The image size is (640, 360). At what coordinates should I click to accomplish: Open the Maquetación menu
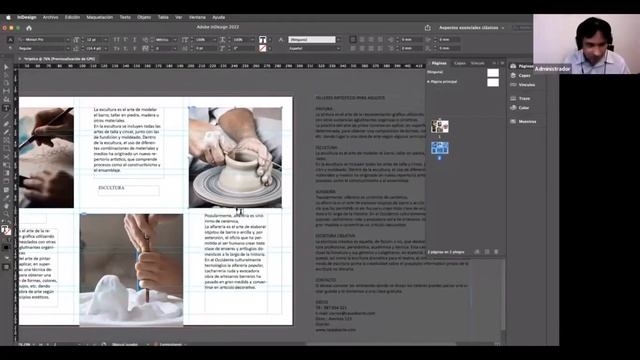tap(100, 17)
